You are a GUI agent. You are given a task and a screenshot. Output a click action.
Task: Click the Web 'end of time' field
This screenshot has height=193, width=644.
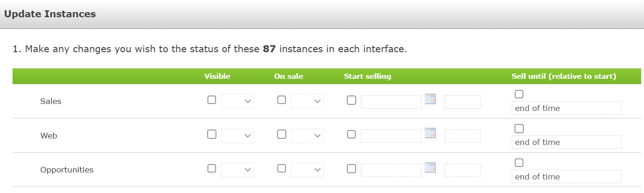pyautogui.click(x=566, y=142)
